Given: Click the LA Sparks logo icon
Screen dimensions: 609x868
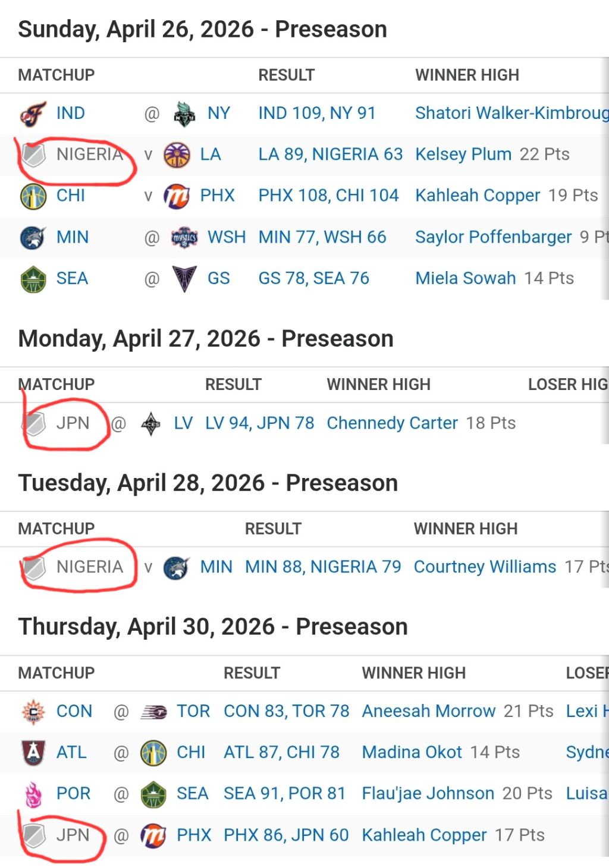Looking at the screenshot, I should (x=177, y=155).
